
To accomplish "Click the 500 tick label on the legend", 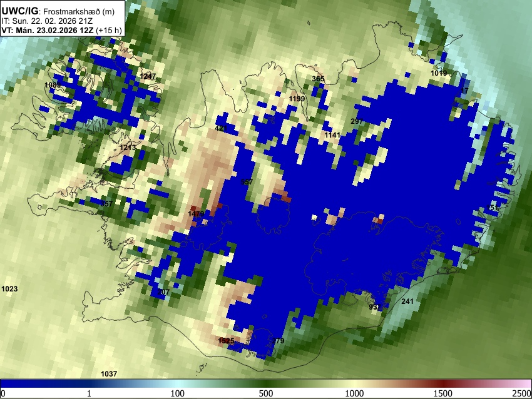I will pyautogui.click(x=266, y=393).
